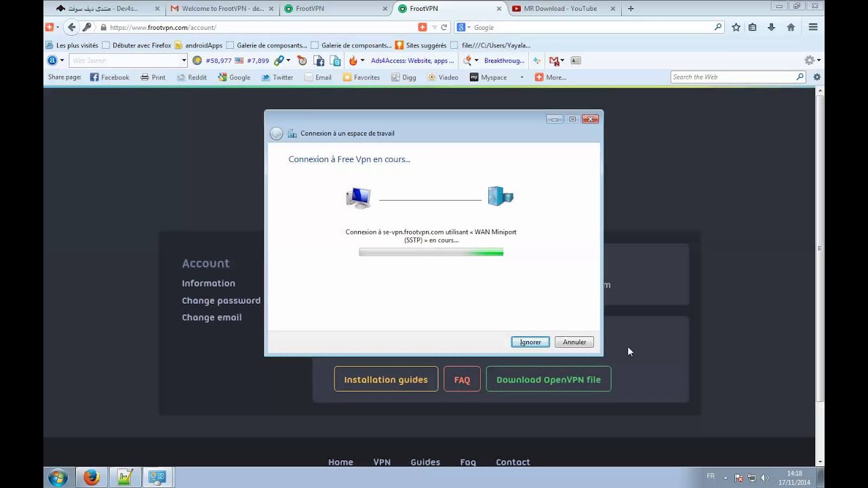
Task: Click the reload page icon
Action: [444, 28]
